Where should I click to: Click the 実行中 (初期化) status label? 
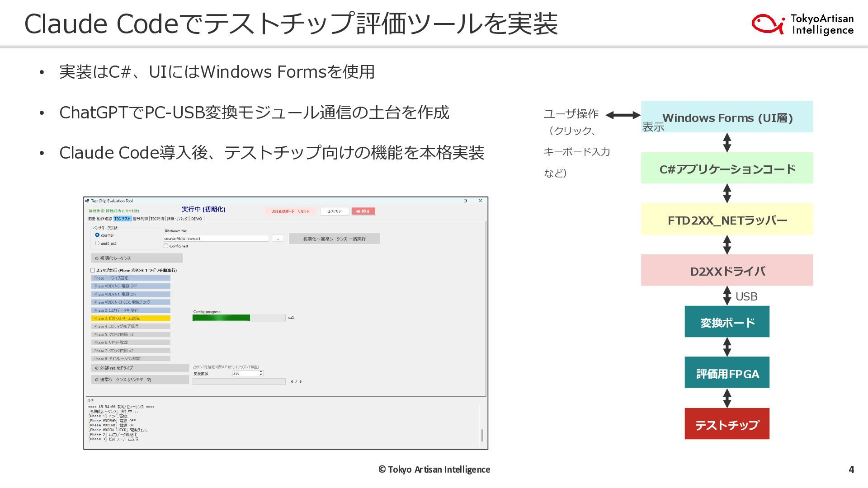point(203,209)
